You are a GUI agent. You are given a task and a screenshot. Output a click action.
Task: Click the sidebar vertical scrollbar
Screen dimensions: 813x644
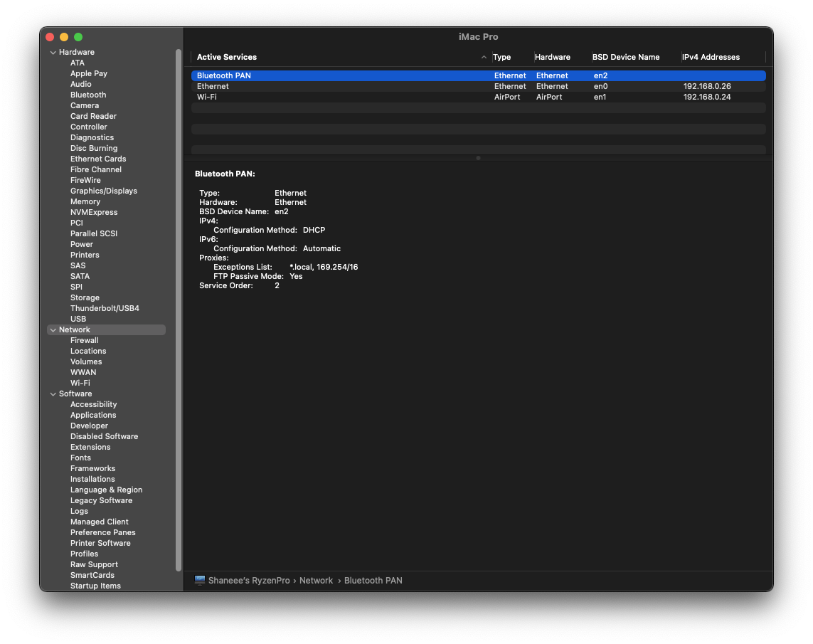[179, 310]
